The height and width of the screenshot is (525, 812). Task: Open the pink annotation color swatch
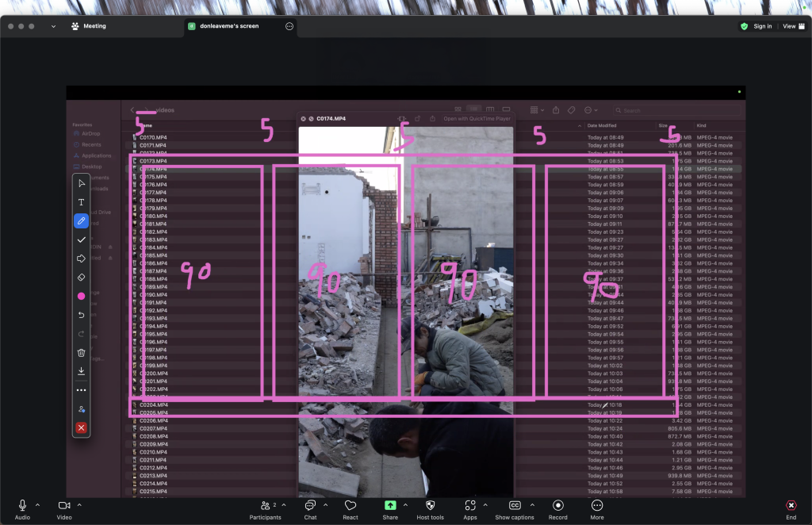[x=81, y=296]
